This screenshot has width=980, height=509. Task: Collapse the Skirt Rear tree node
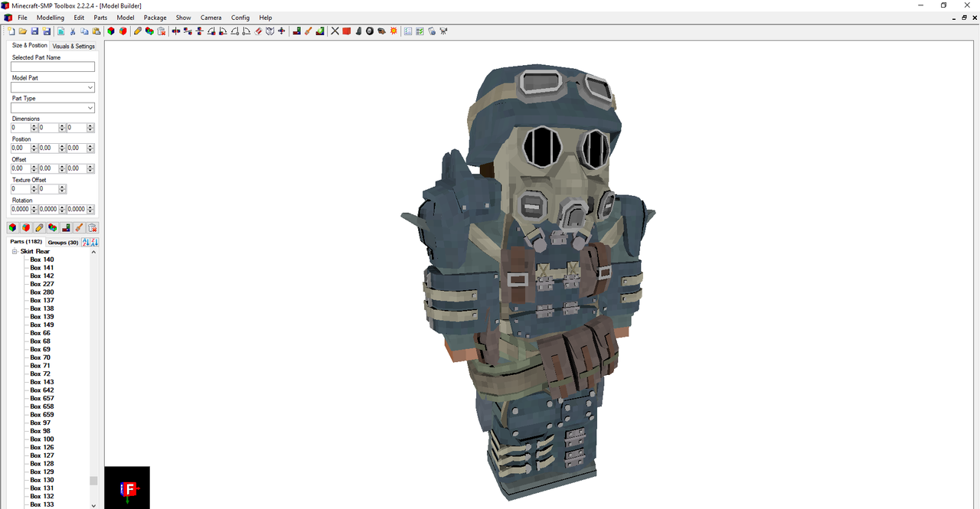15,251
